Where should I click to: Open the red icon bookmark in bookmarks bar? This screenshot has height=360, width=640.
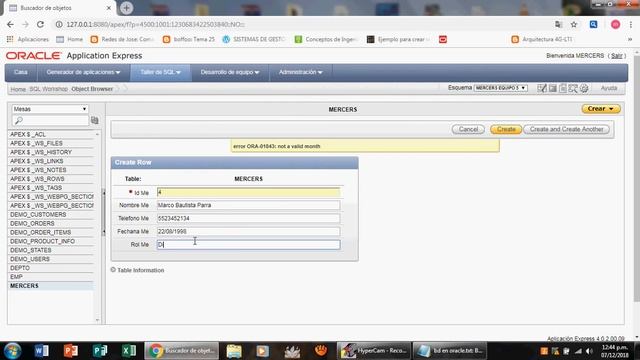(443, 39)
